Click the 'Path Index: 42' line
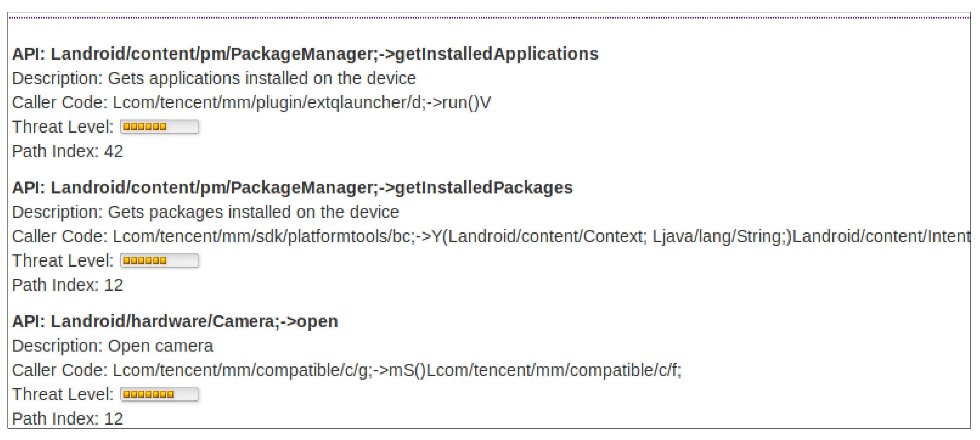Viewport: 980px width, 440px height. pos(67,152)
